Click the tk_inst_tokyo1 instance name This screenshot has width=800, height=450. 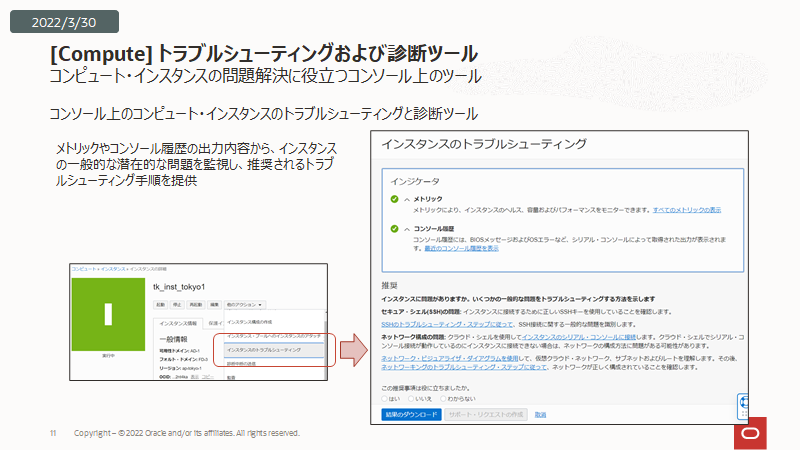coord(179,287)
